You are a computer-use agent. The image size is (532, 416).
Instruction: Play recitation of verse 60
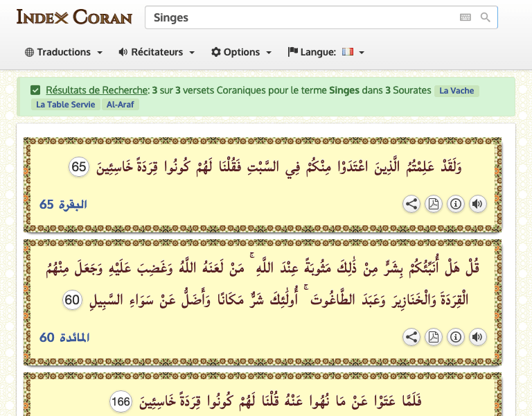point(478,337)
